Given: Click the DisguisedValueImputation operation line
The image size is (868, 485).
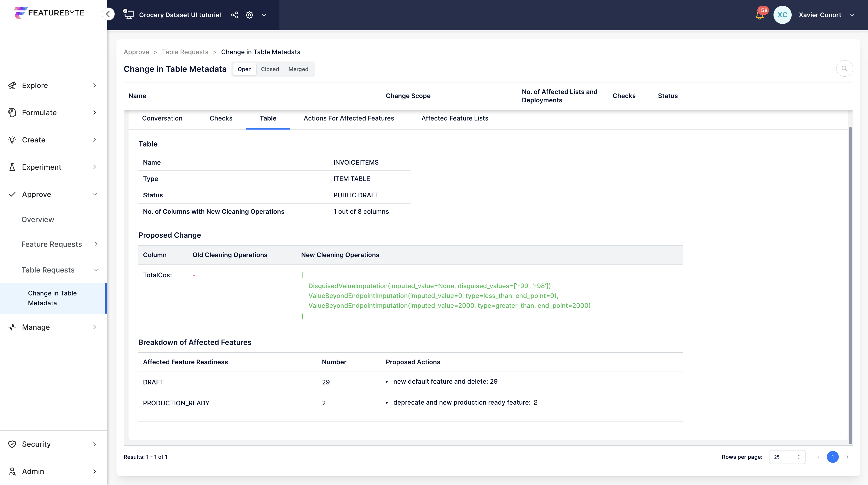Looking at the screenshot, I should [x=430, y=286].
